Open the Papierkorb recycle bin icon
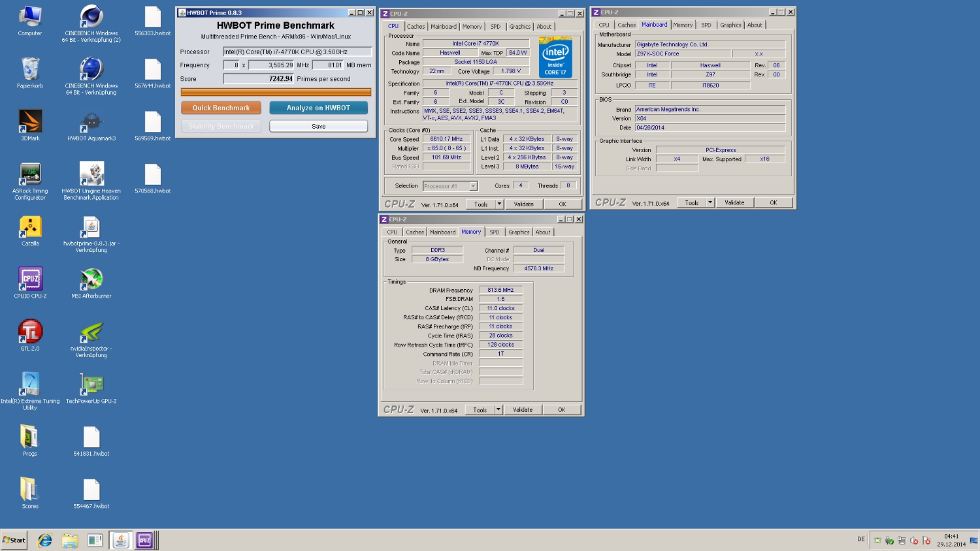The height and width of the screenshot is (551, 980). (30, 73)
